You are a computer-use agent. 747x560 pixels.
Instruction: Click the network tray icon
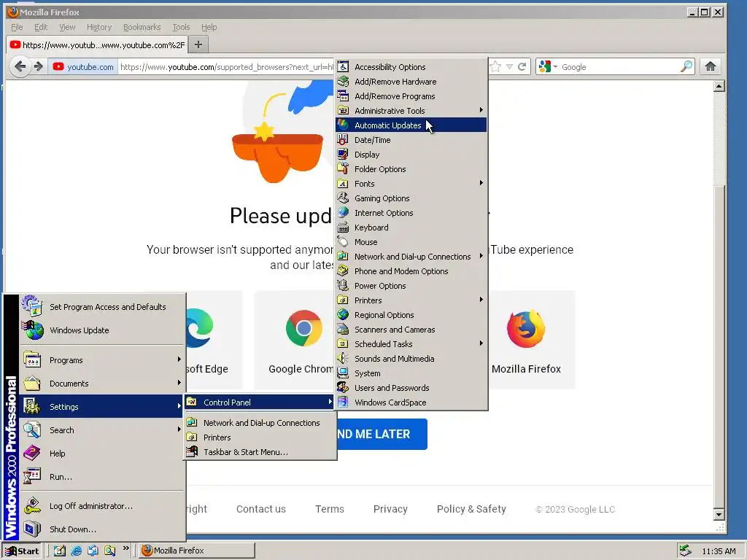(x=685, y=551)
